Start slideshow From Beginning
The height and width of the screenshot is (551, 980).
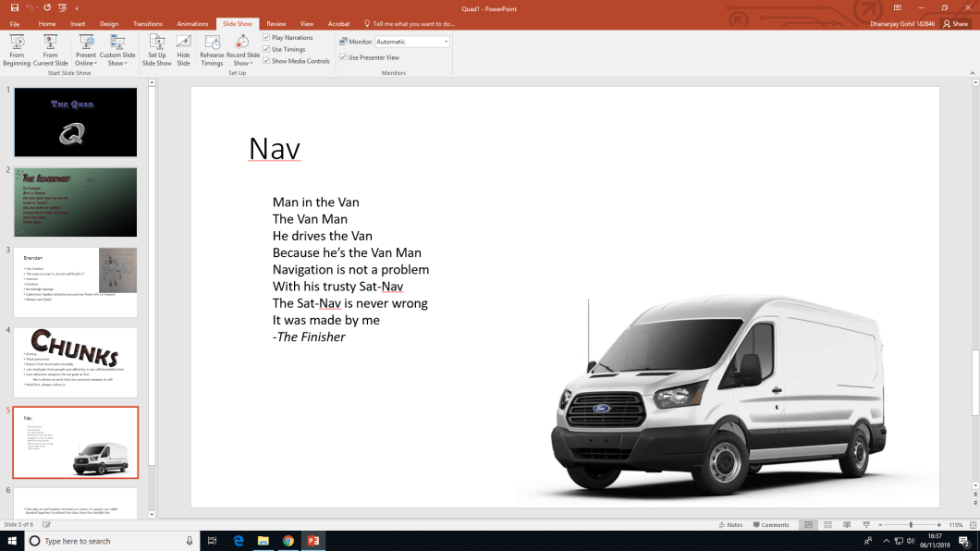(x=17, y=50)
